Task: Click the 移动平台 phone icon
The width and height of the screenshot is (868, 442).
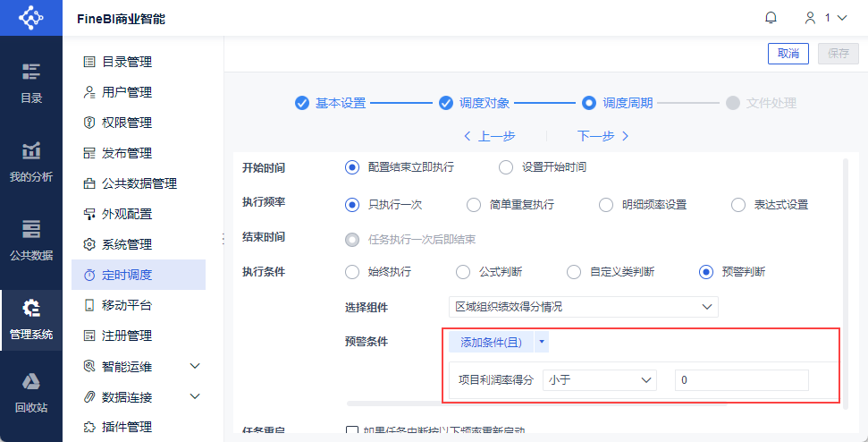Action: click(88, 305)
